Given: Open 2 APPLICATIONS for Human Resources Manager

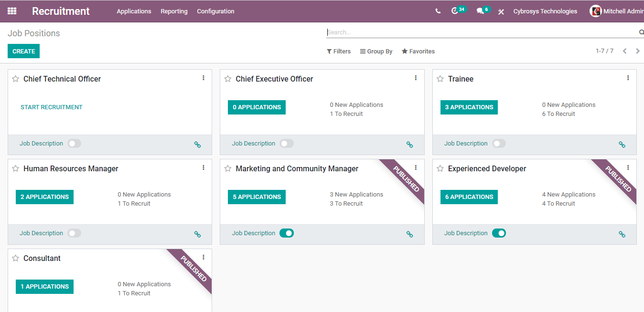Looking at the screenshot, I should click(44, 197).
